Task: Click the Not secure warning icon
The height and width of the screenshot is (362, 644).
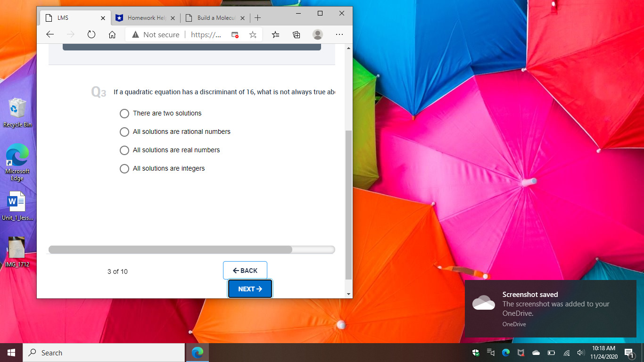Action: coord(136,34)
